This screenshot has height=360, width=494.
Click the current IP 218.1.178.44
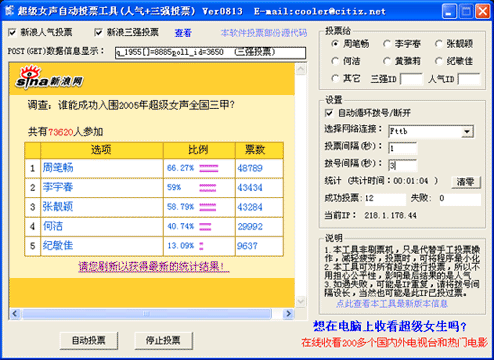pos(390,216)
